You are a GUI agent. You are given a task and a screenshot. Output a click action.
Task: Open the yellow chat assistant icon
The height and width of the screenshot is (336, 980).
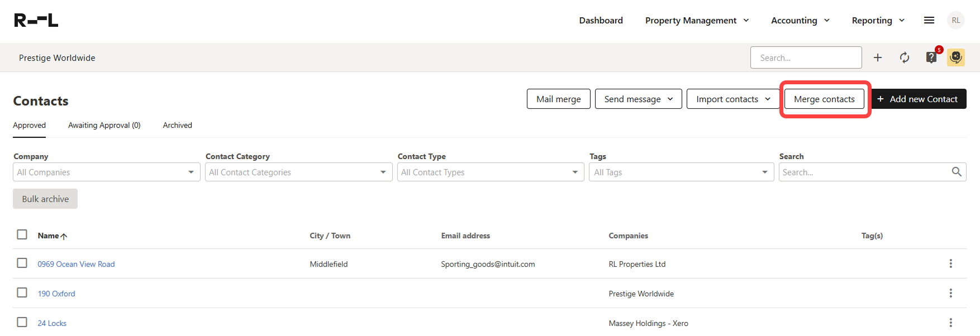pyautogui.click(x=956, y=57)
